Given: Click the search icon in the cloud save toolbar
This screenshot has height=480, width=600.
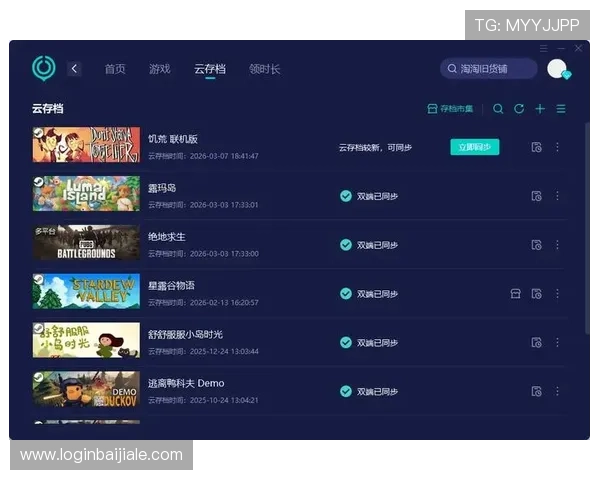Looking at the screenshot, I should pos(498,109).
